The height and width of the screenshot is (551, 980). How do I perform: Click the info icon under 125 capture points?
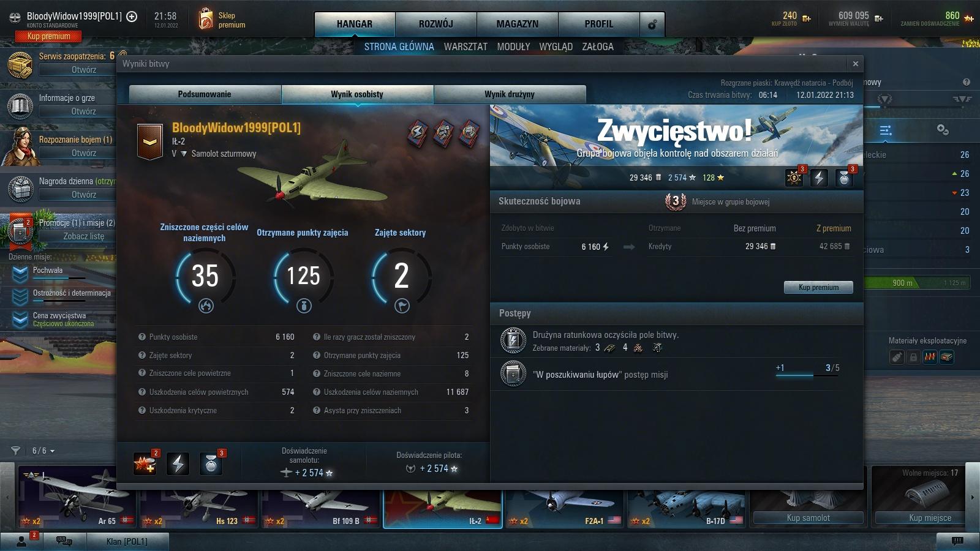[304, 305]
